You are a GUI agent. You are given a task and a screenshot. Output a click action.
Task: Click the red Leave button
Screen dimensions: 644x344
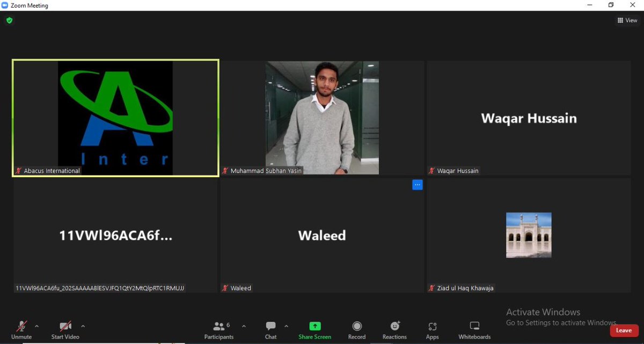pos(624,331)
